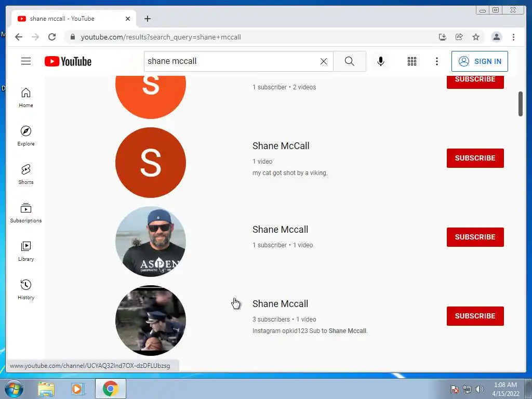Click the share page icon in address bar
Screen dimensions: 532x399
[x=459, y=37]
